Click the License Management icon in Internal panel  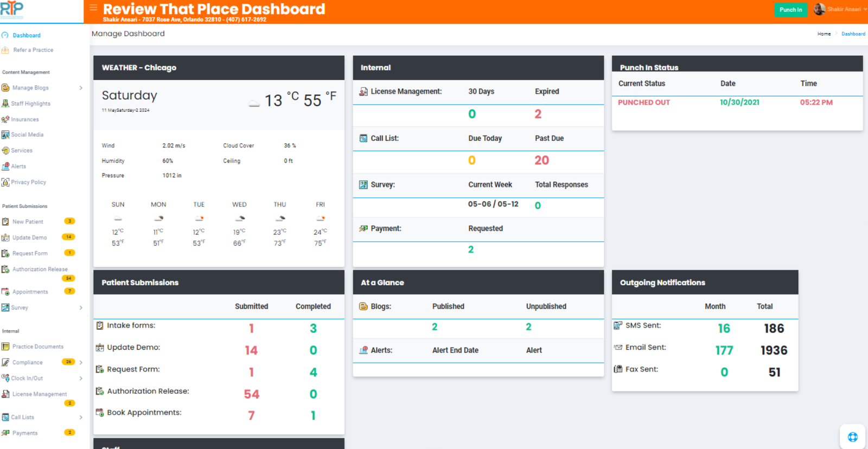pos(363,92)
